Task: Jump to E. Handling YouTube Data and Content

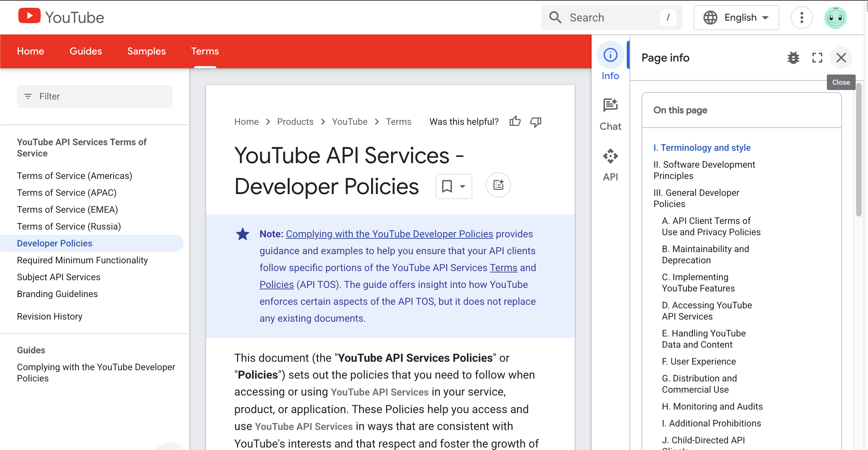Action: tap(704, 339)
